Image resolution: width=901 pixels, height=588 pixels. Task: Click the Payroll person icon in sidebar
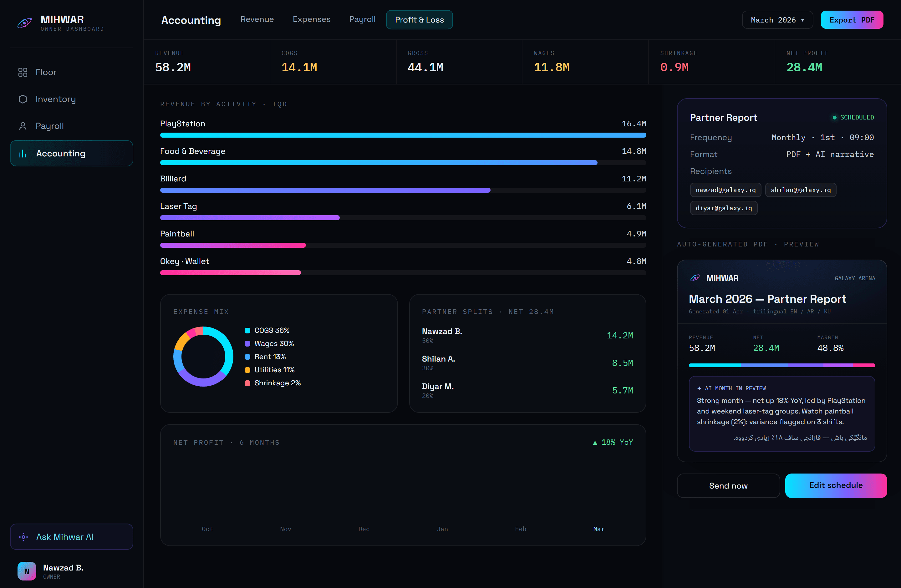(23, 126)
